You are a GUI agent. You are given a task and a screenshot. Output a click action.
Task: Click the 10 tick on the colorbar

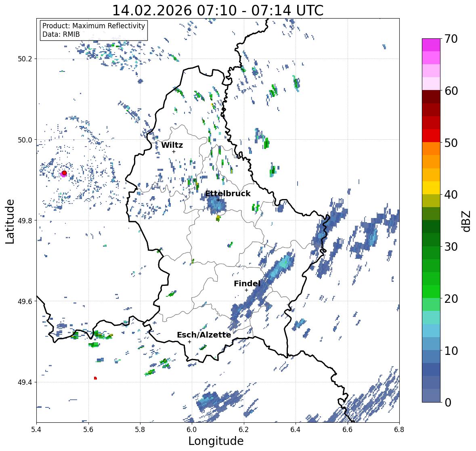pyautogui.click(x=451, y=350)
